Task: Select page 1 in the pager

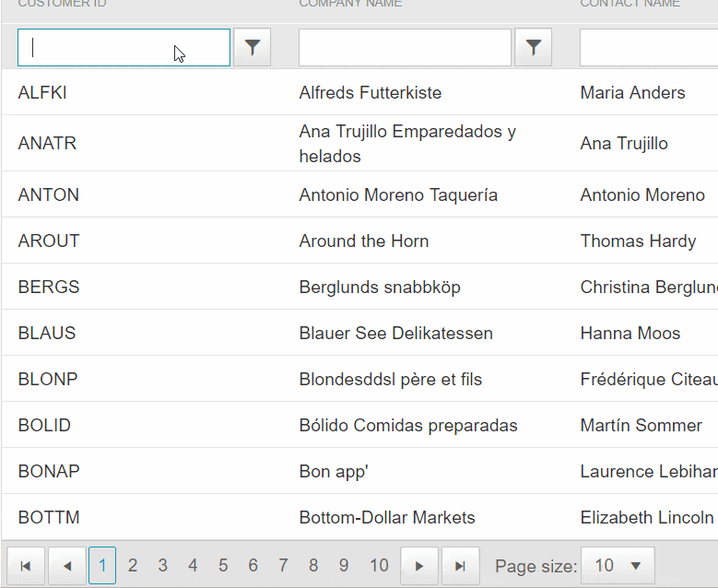Action: (x=102, y=566)
